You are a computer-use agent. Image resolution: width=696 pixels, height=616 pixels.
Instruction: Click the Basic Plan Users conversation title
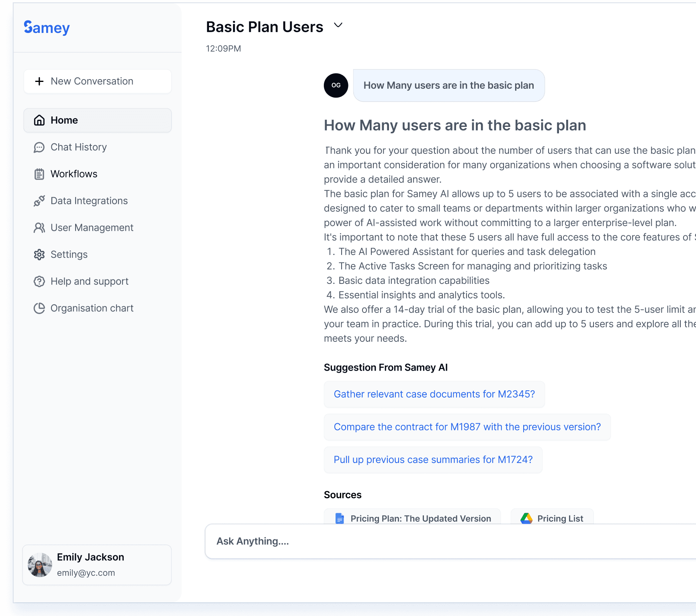[x=264, y=27]
